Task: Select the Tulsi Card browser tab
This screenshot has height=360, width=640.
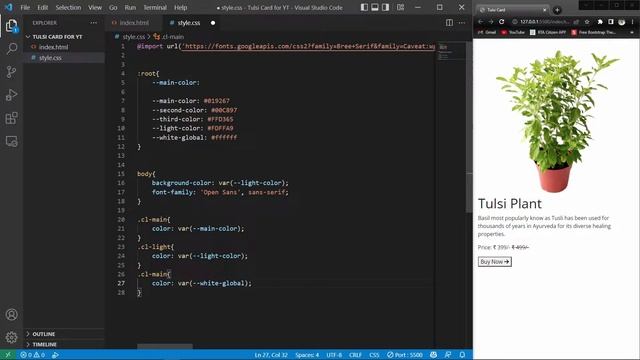Action: click(512, 10)
